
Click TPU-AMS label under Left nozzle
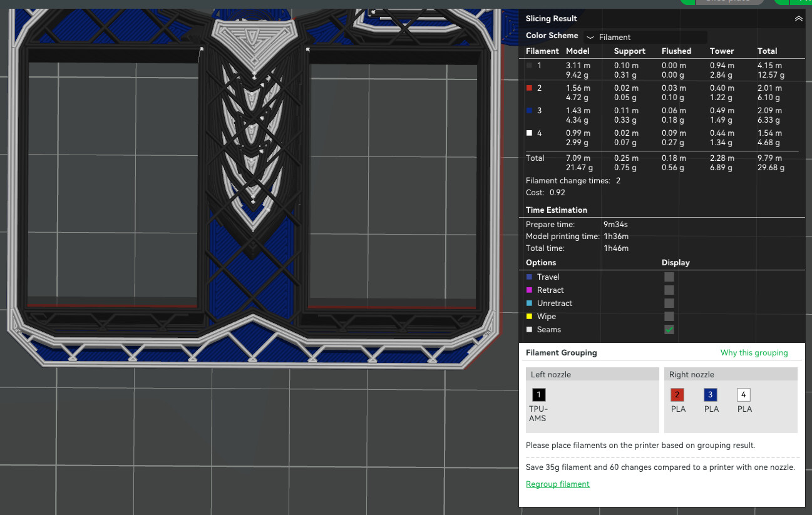538,414
